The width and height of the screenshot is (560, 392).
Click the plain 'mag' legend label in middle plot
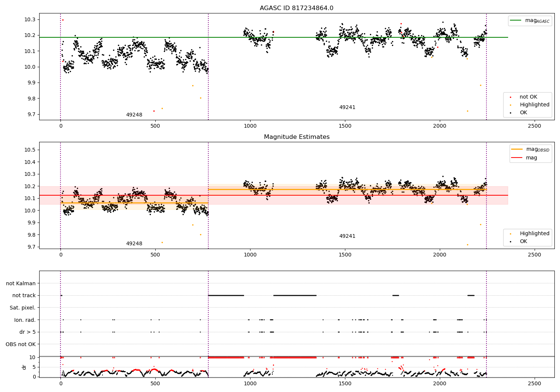click(x=532, y=158)
